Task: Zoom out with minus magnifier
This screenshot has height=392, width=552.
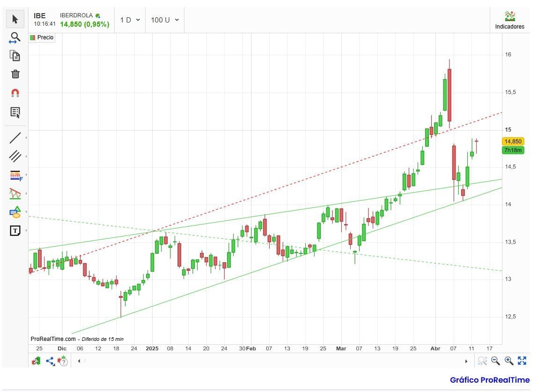Action: (x=495, y=361)
